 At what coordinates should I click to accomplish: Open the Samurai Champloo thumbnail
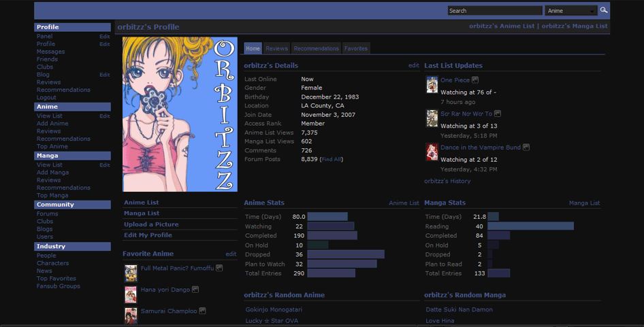131,315
